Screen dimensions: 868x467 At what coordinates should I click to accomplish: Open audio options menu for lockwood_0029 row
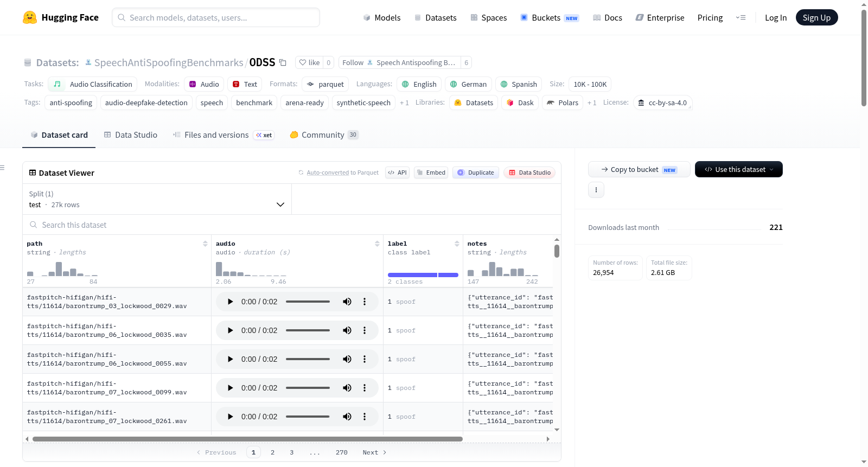(x=365, y=302)
